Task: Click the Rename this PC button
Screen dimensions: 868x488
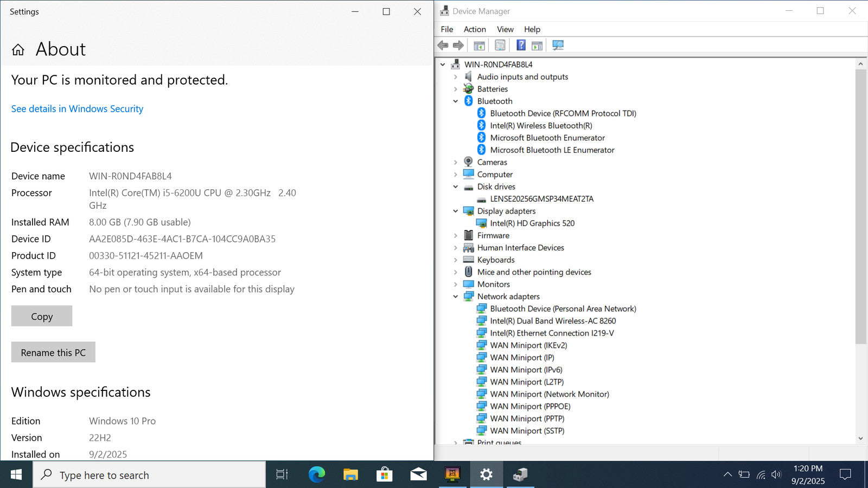Action: pyautogui.click(x=53, y=352)
